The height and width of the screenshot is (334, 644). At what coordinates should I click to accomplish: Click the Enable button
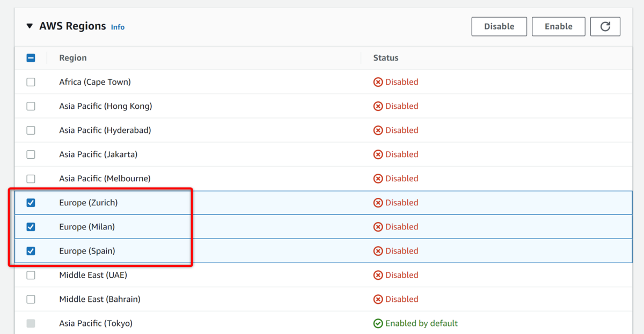point(558,26)
